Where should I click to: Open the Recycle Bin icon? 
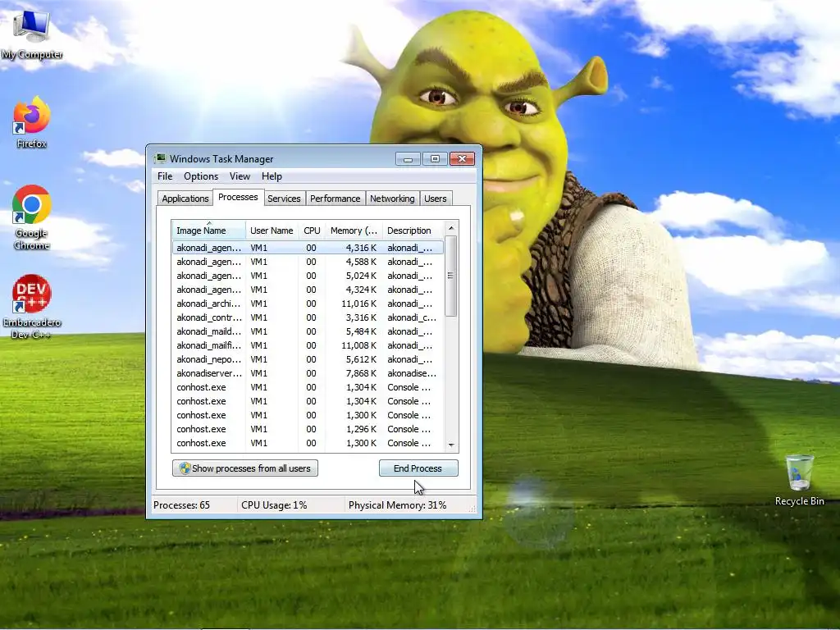tap(799, 480)
